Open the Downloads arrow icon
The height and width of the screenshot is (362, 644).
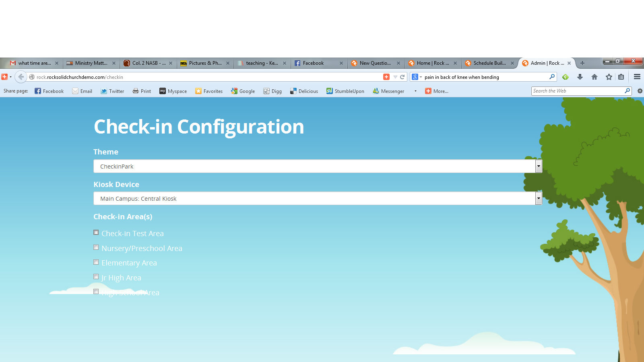coord(580,77)
